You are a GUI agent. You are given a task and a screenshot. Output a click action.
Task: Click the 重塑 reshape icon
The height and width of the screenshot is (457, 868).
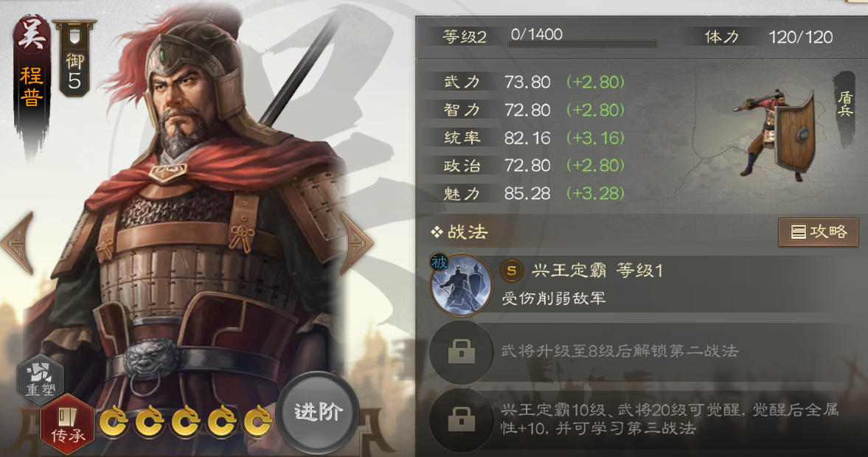click(x=41, y=378)
